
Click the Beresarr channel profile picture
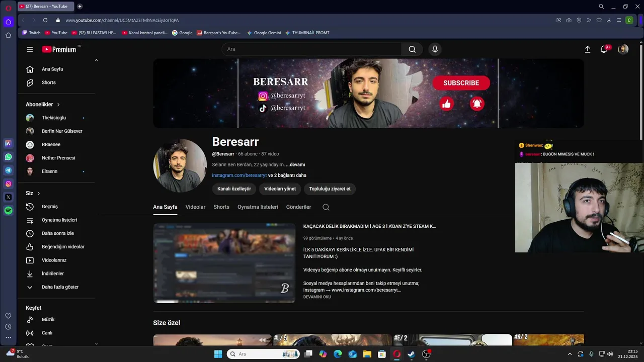click(x=180, y=165)
